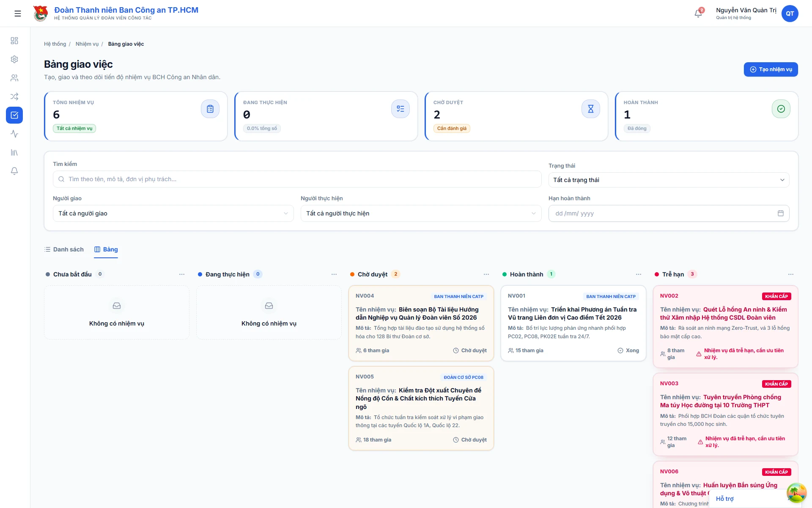The height and width of the screenshot is (508, 812).
Task: Click BAN THANH NIÊN CATP tag on NV004
Action: 458,296
